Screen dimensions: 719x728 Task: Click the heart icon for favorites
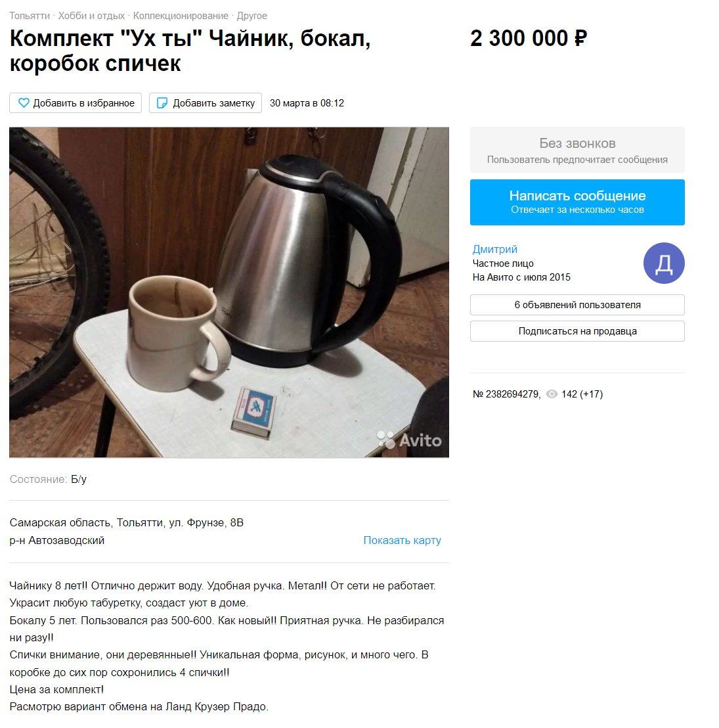pyautogui.click(x=24, y=103)
